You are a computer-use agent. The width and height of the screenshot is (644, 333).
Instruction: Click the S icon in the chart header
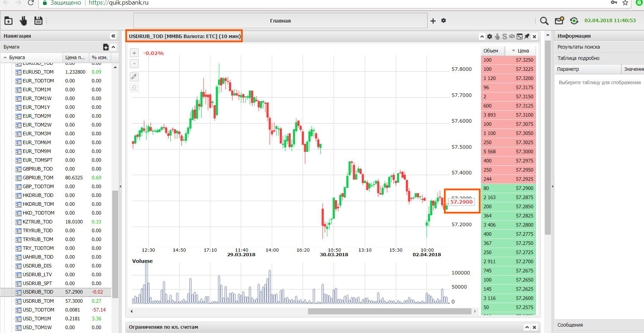pos(504,36)
